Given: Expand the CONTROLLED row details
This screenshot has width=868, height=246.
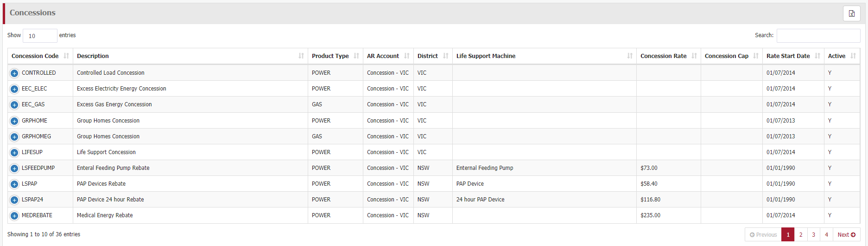Looking at the screenshot, I should 14,73.
